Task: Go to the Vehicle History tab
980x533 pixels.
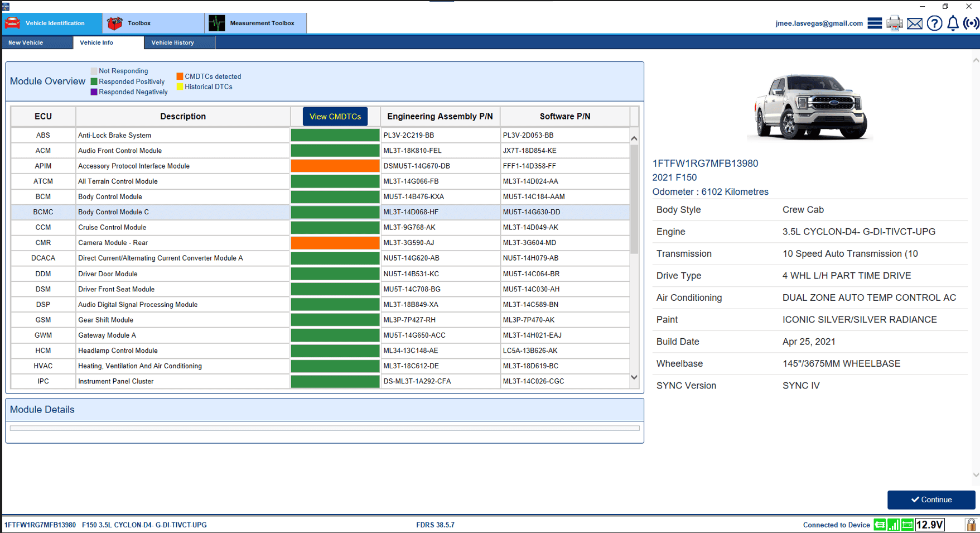Action: (x=173, y=42)
